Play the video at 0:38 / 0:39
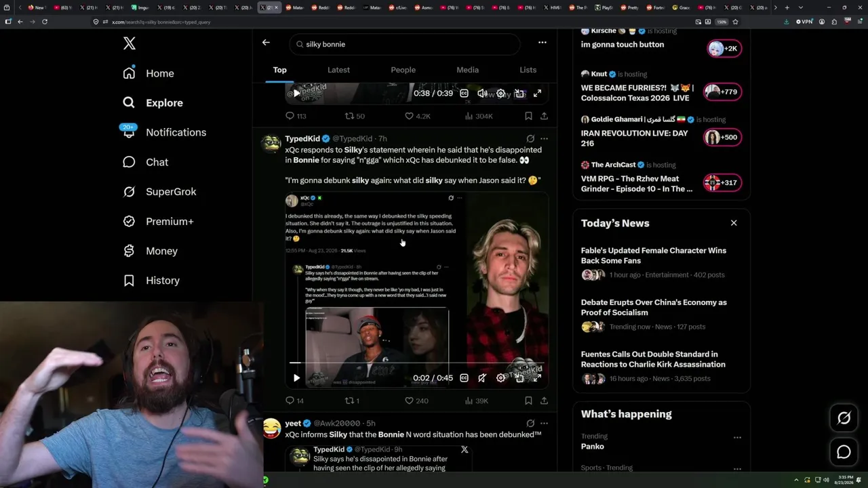This screenshot has width=868, height=488. tap(296, 94)
